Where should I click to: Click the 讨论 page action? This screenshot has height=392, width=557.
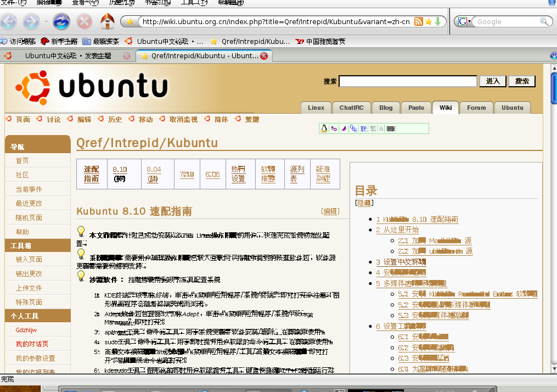point(54,120)
